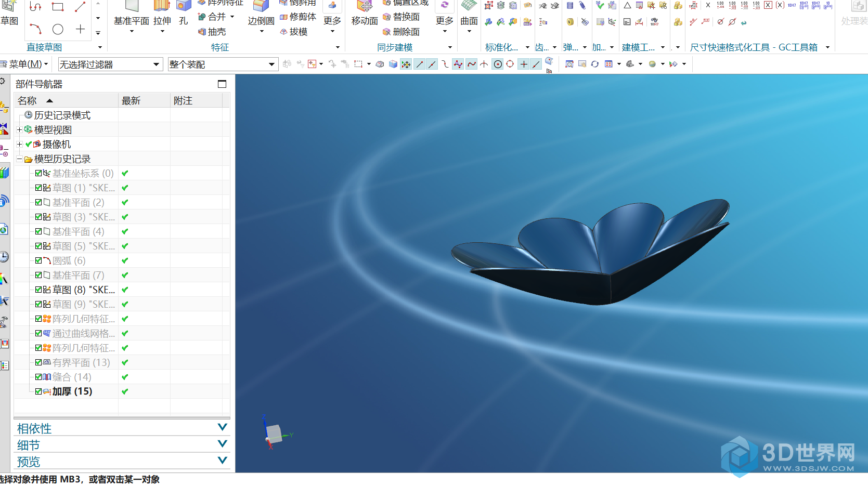Click the (X) dimension format icon

coord(780,5)
